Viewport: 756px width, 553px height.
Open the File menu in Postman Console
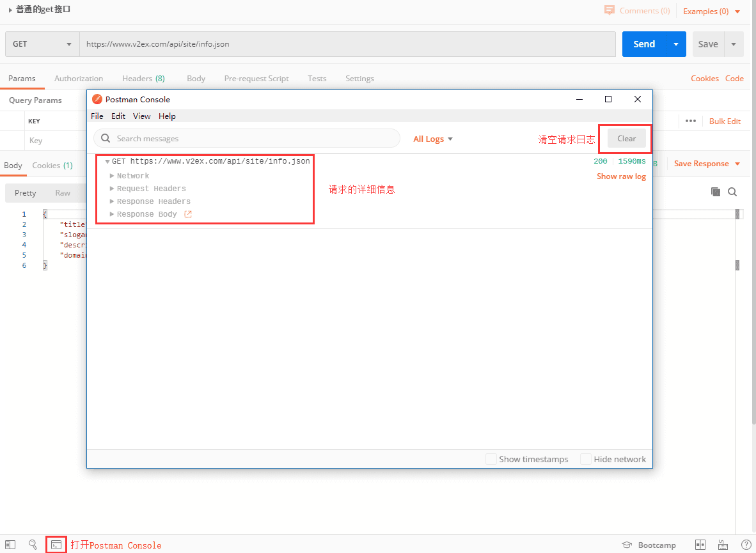(97, 116)
